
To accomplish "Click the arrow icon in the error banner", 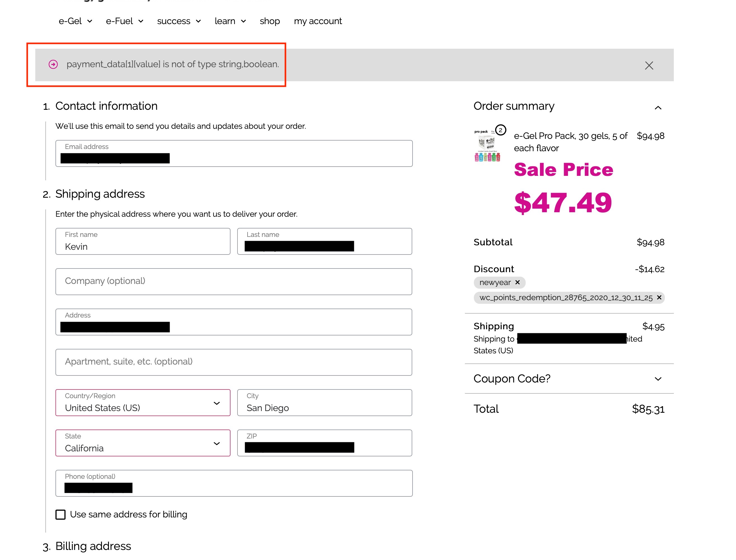I will (53, 64).
